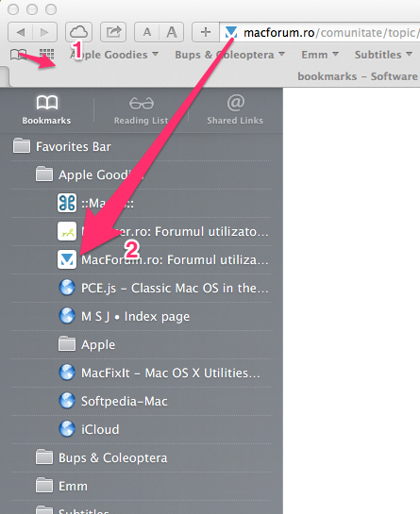Click the Softpedia-Mac globe icon
This screenshot has width=420, height=514.
(67, 401)
